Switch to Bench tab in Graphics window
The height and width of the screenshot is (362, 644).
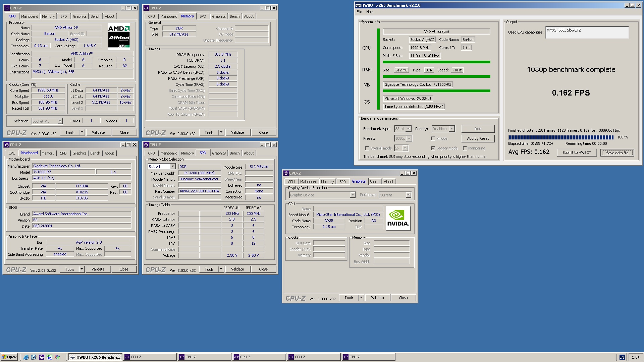coord(374,182)
